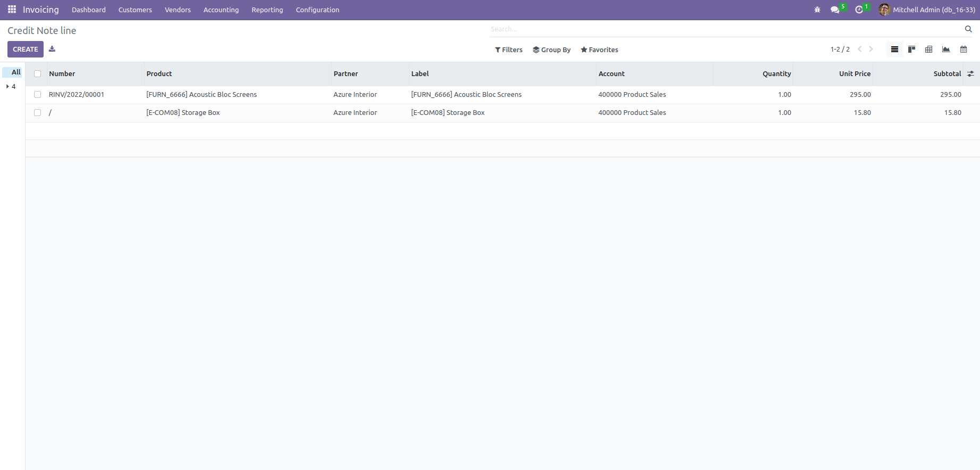The height and width of the screenshot is (470, 980).
Task: Open optional columns settings icon
Action: pos(970,74)
